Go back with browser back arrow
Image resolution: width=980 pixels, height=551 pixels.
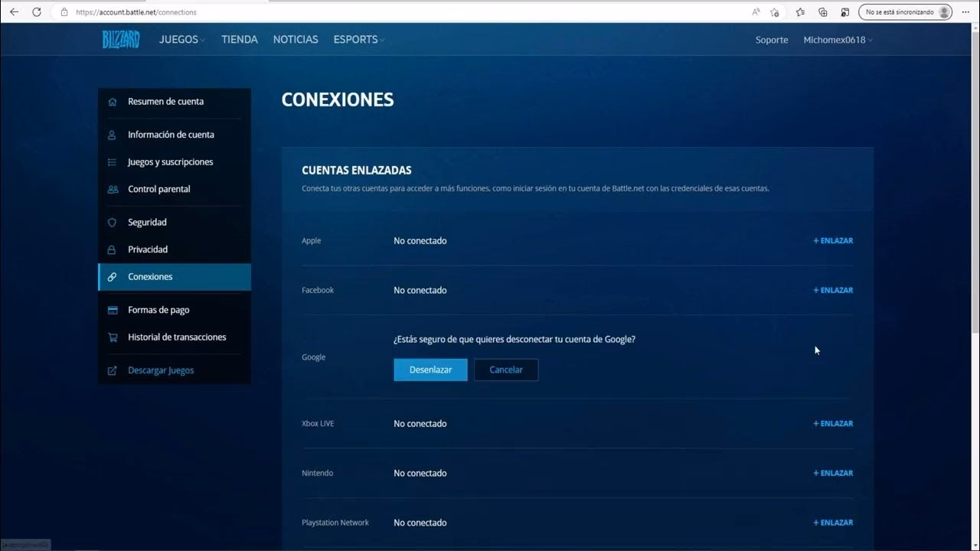pos(14,12)
